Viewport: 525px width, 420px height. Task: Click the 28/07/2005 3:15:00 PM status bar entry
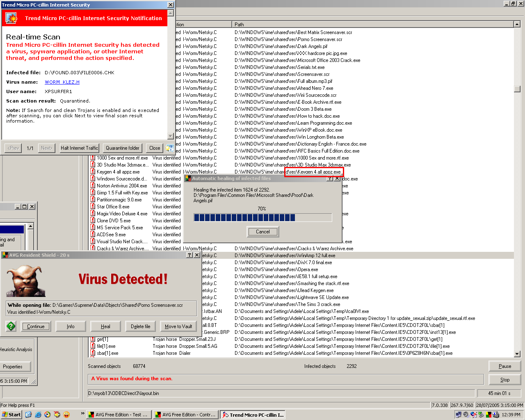(500, 405)
